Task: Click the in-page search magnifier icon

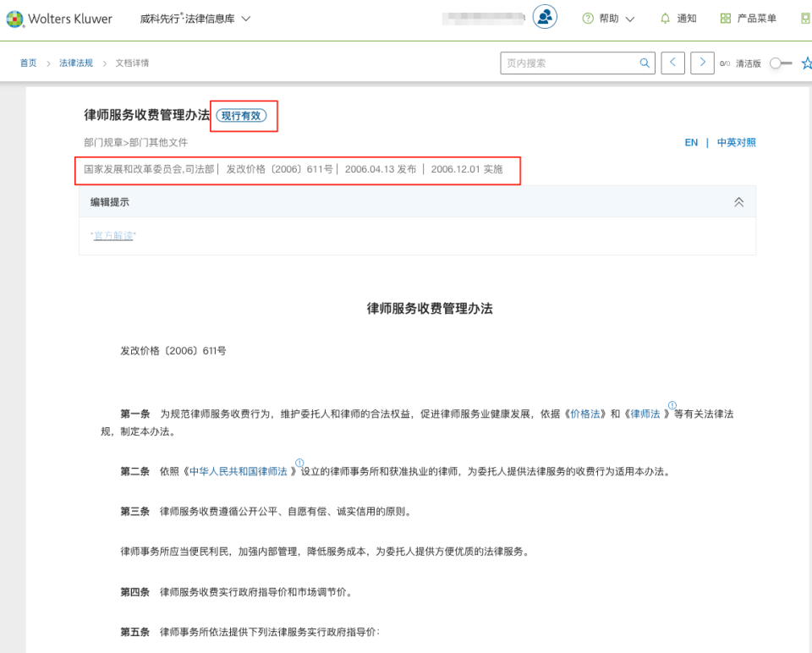Action: (x=645, y=63)
